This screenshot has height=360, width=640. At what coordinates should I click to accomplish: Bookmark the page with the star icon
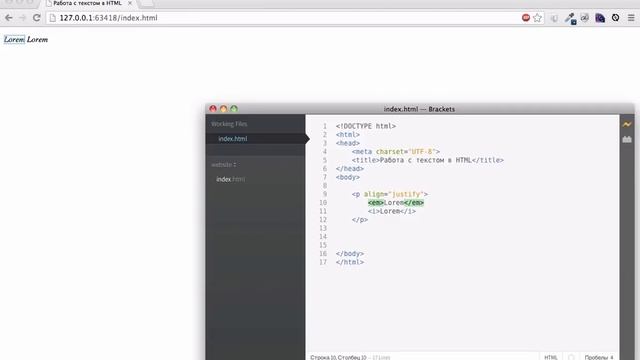pos(538,18)
